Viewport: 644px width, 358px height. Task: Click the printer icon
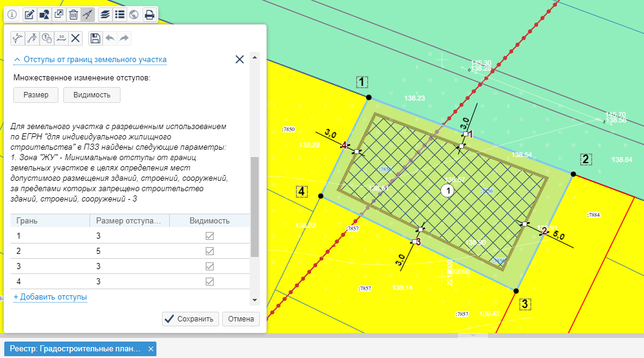pos(149,14)
